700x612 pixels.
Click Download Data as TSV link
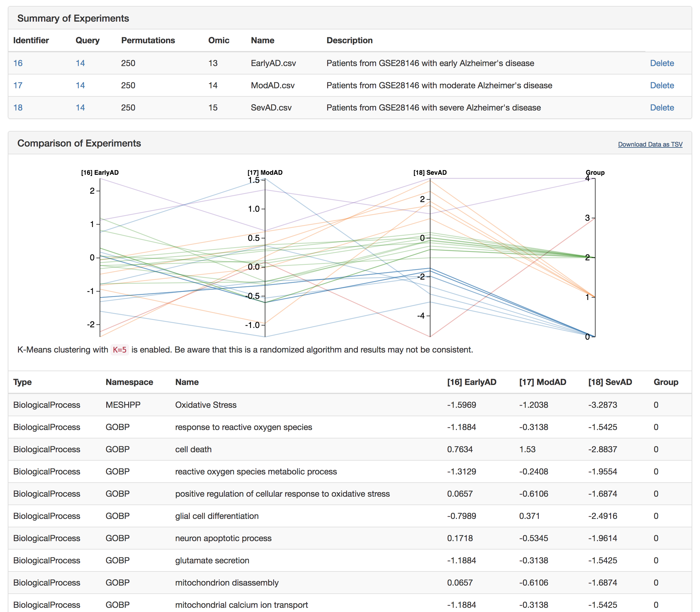(x=650, y=144)
